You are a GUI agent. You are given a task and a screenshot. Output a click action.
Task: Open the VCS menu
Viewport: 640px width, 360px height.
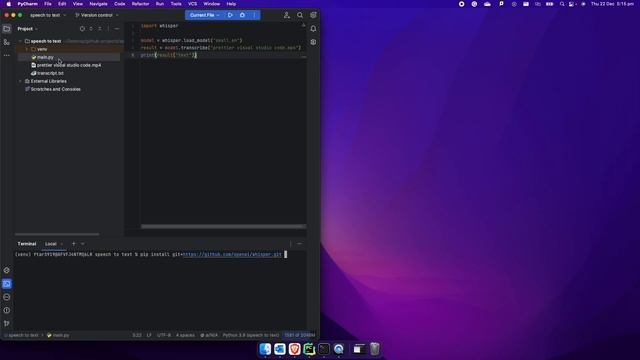pyautogui.click(x=192, y=4)
